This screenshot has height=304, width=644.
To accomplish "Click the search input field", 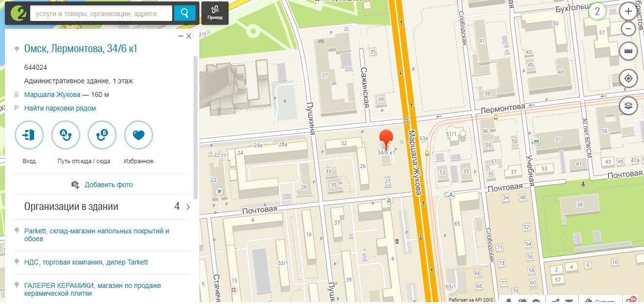I will [101, 14].
